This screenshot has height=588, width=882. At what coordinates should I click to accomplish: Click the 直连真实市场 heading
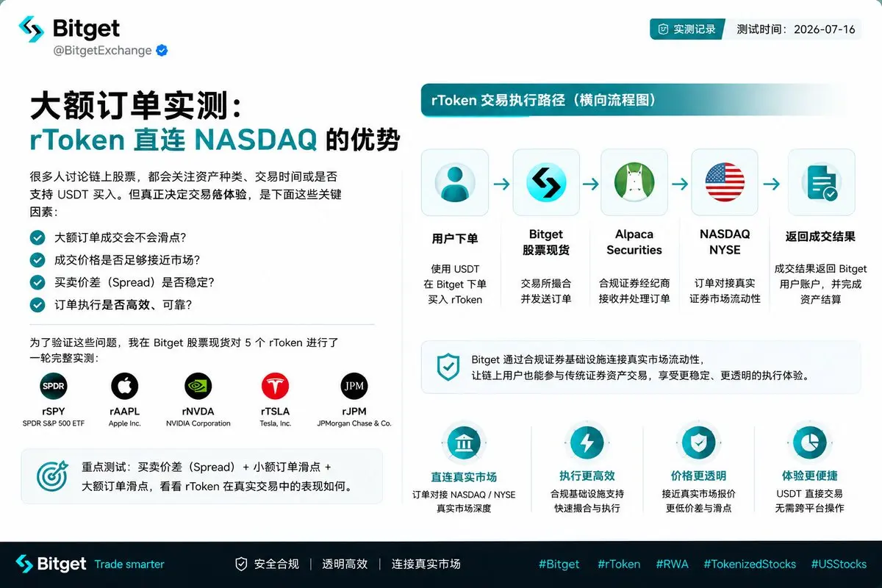pyautogui.click(x=464, y=477)
